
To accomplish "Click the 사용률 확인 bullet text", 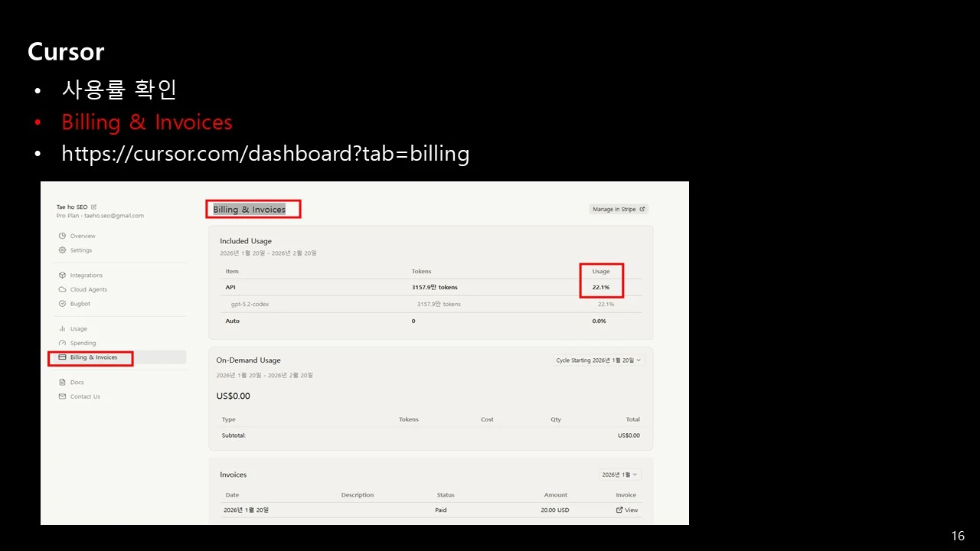I will click(119, 90).
